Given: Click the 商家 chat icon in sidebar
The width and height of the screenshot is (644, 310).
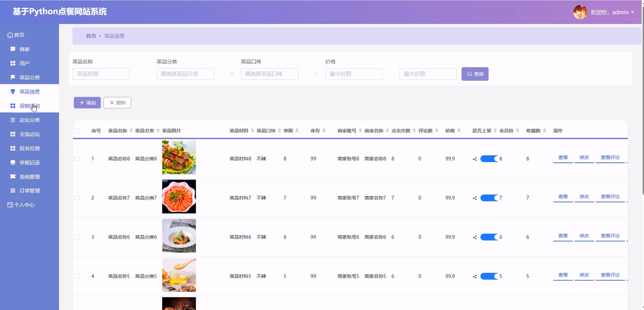Looking at the screenshot, I should pos(13,49).
